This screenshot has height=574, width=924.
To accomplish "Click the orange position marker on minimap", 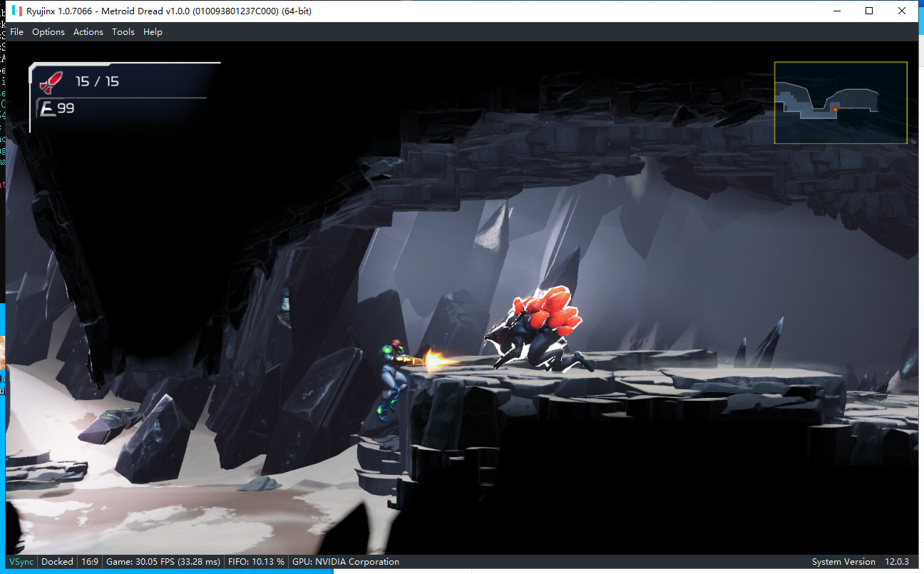I will pyautogui.click(x=835, y=108).
